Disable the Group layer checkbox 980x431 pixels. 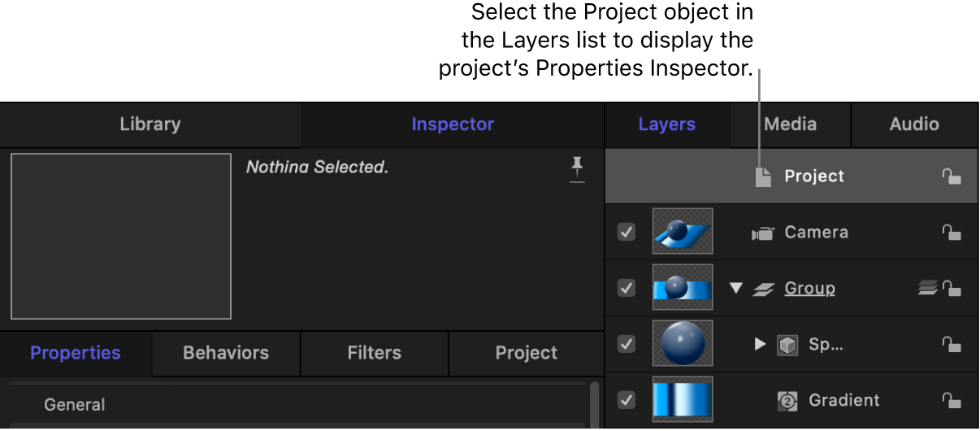pyautogui.click(x=627, y=288)
